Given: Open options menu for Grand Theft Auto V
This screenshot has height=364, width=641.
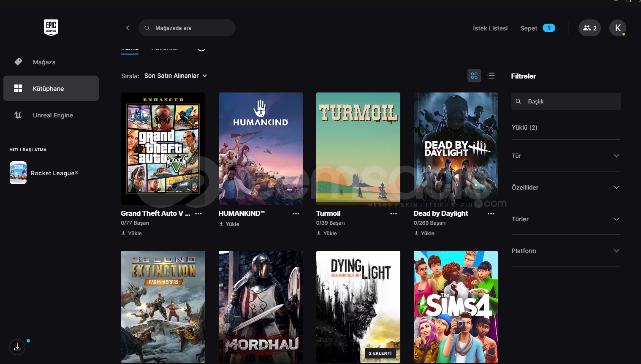Looking at the screenshot, I should click(x=198, y=214).
